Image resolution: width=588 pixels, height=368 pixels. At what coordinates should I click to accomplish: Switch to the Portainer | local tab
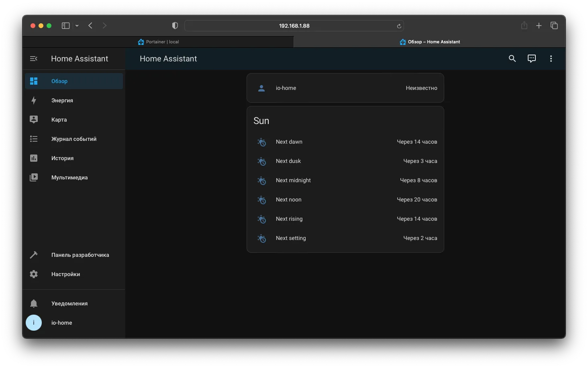coord(158,42)
